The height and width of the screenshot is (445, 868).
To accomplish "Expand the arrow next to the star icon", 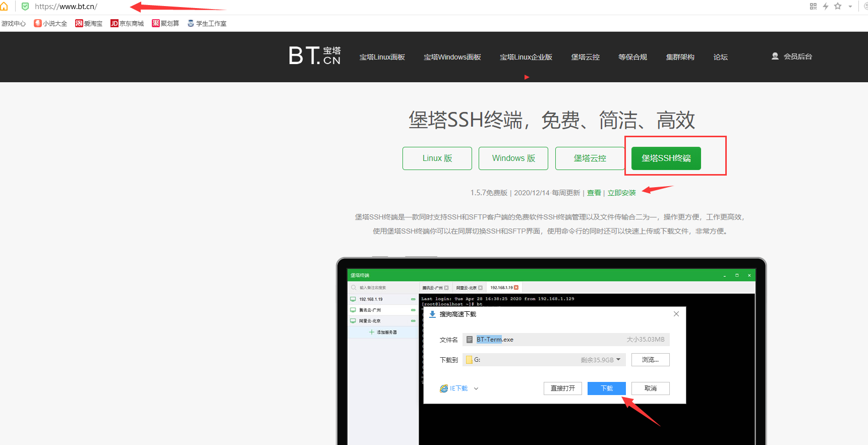I will click(x=850, y=7).
